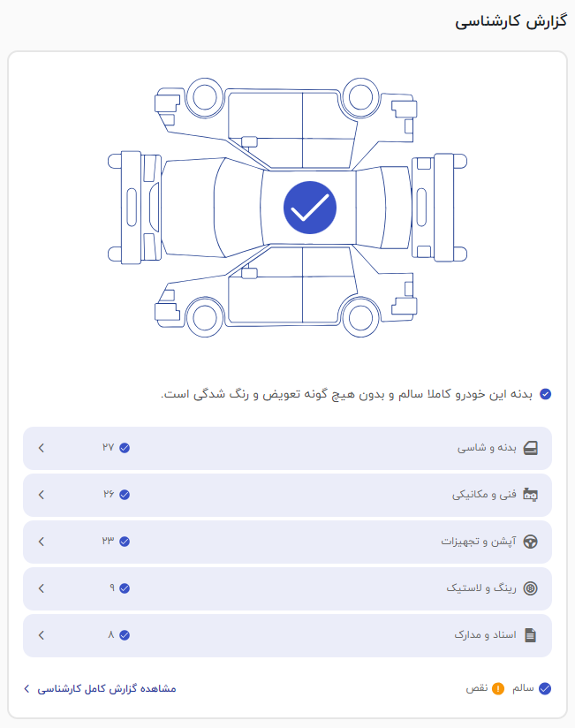Click the orange defect warning icon
The height and width of the screenshot is (728, 575).
pos(498,688)
